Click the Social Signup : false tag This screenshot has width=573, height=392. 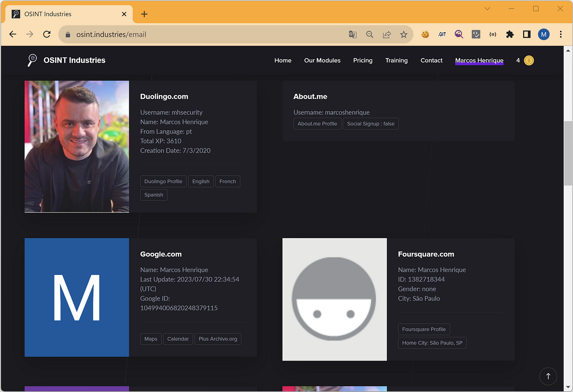point(371,124)
